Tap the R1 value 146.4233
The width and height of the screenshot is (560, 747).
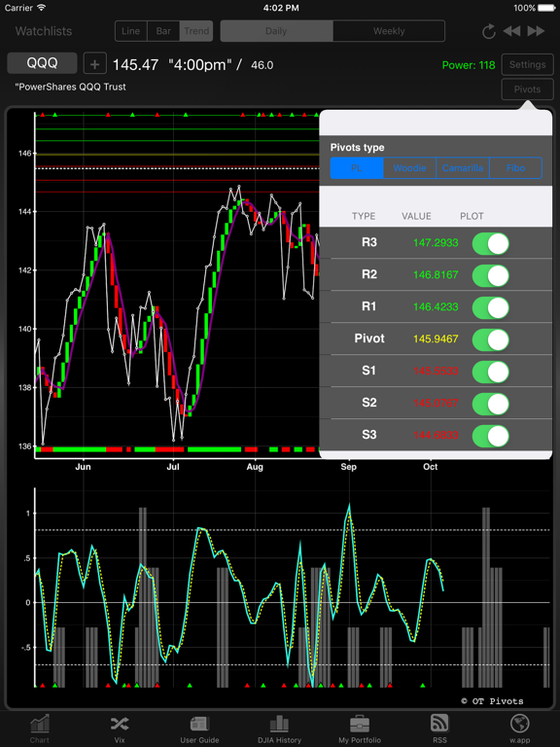pos(436,306)
